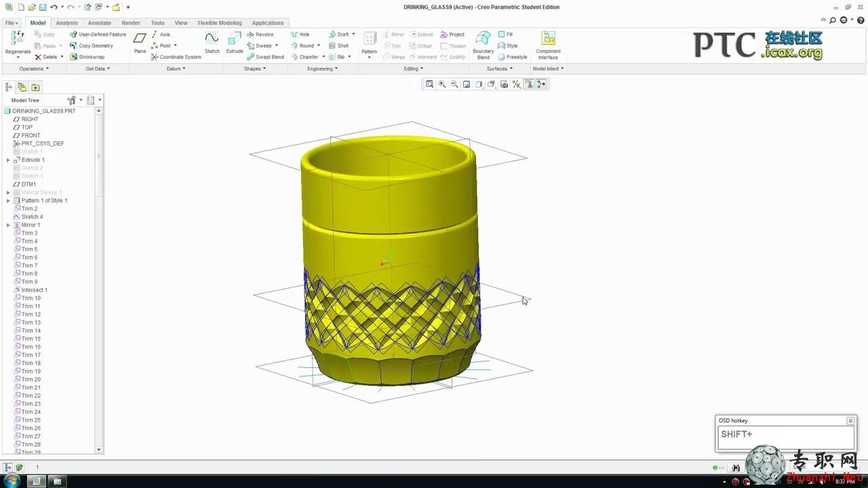868x488 pixels.
Task: Open the Shapes group dropdown
Action: tap(255, 68)
